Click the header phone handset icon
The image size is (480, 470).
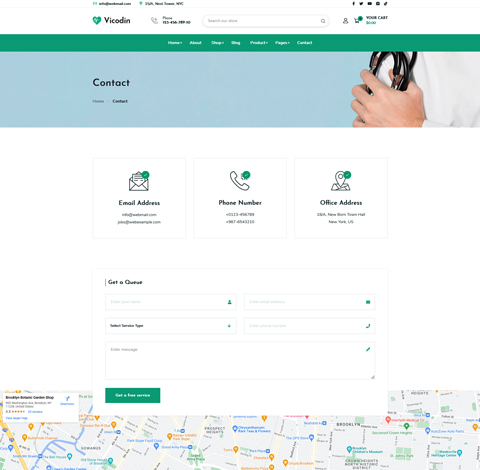click(154, 21)
